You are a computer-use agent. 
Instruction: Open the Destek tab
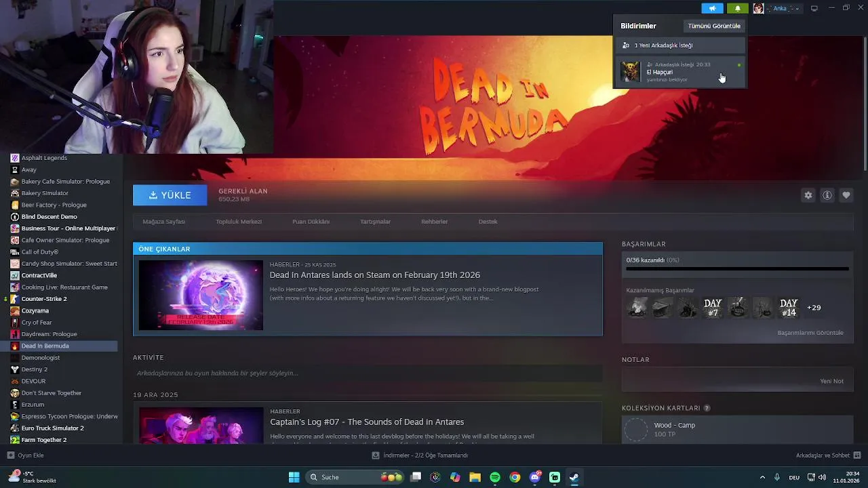(488, 222)
